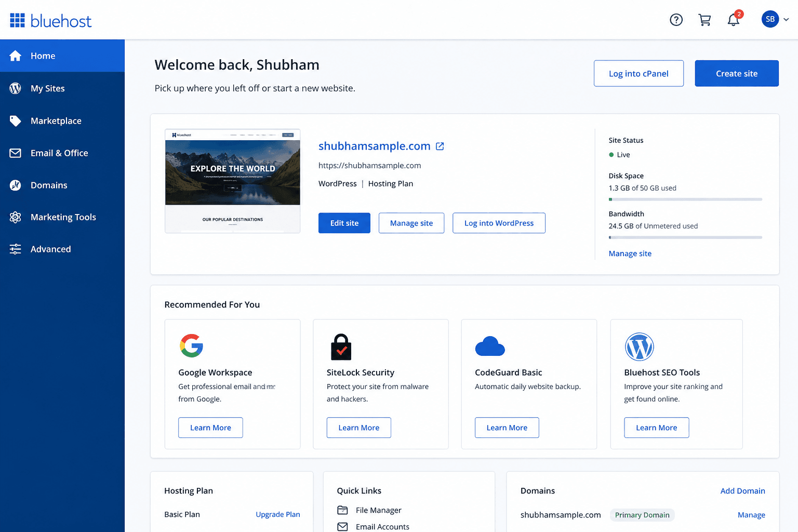Screen dimensions: 798x532
Task: Click the WordPress icon beside My Sites
Action: (x=16, y=88)
